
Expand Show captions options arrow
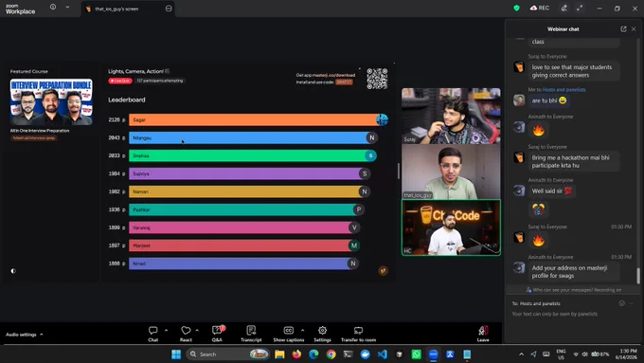click(x=303, y=330)
